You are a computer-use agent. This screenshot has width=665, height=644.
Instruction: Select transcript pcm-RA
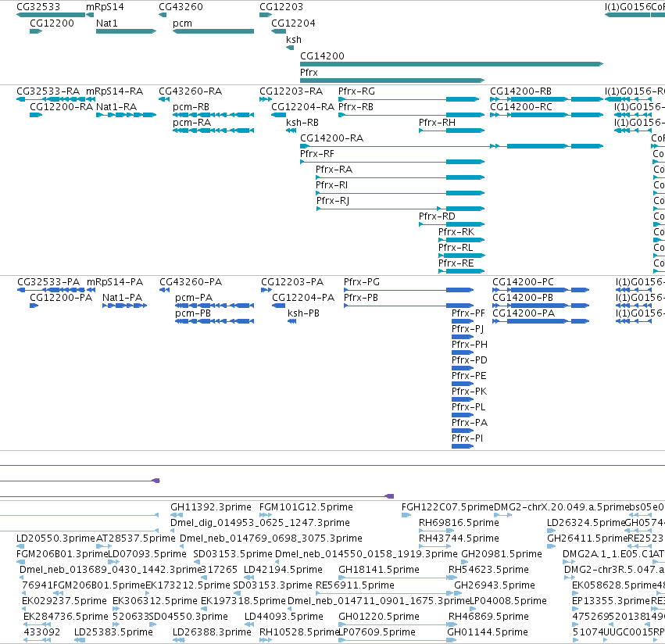[213, 131]
